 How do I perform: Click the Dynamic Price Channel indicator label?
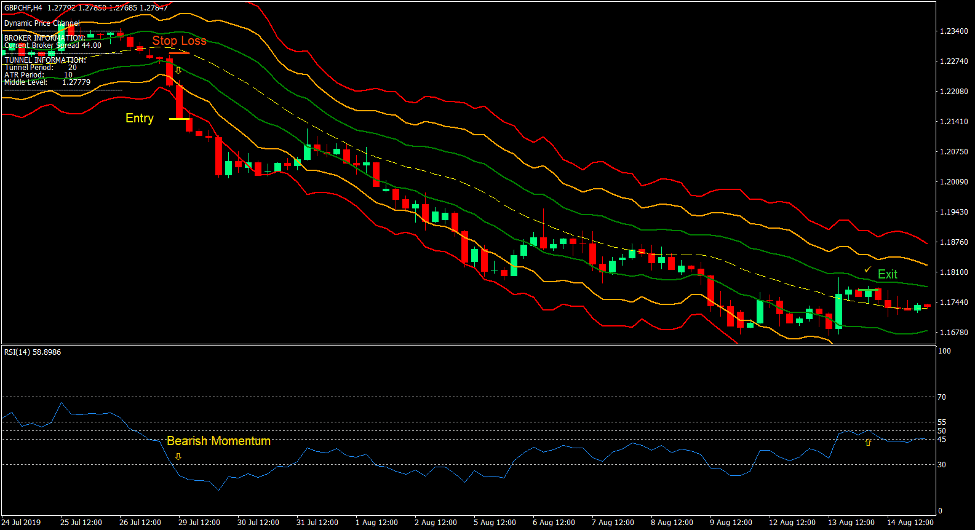point(39,22)
